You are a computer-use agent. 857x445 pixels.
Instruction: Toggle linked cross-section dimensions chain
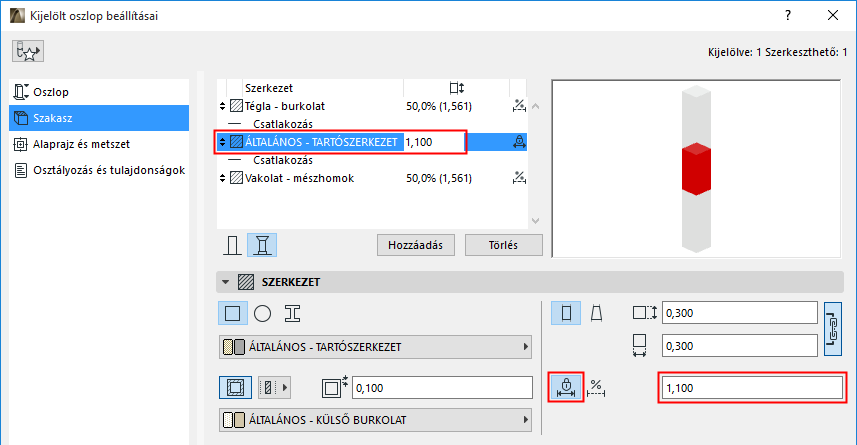(x=835, y=329)
